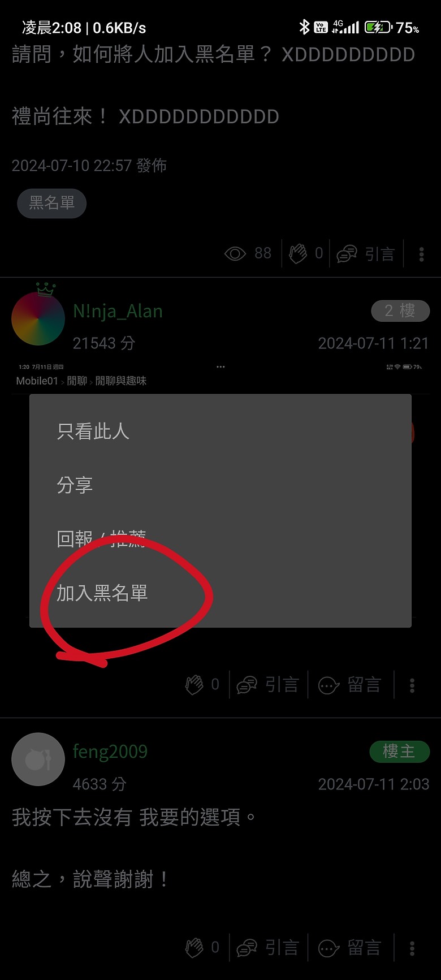Expand the three-dot menu on the 2 樓 reply
Image resolution: width=441 pixels, height=980 pixels.
pos(412,685)
